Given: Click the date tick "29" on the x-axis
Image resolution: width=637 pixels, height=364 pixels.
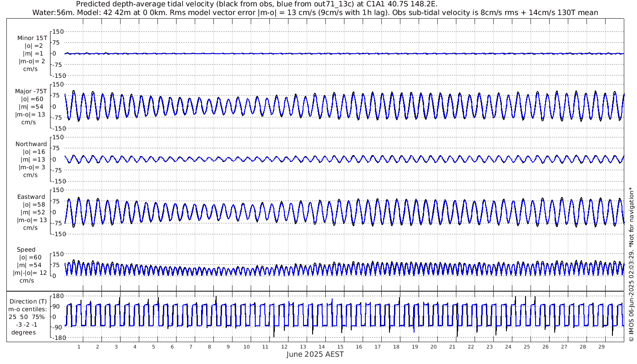Looking at the screenshot, I should [602, 347].
